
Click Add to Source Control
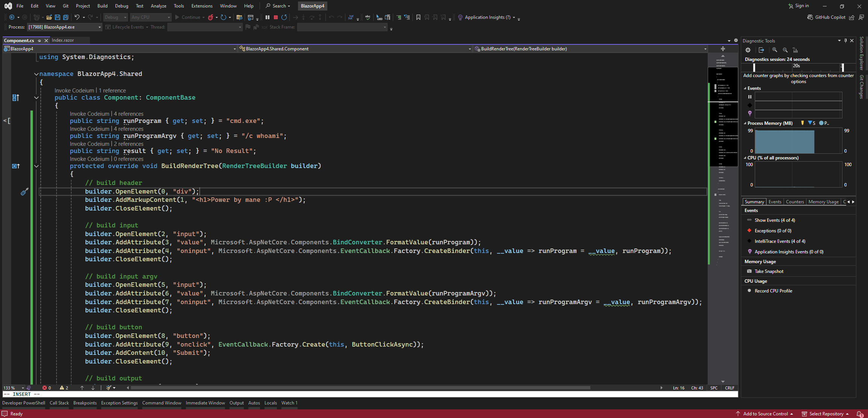765,414
